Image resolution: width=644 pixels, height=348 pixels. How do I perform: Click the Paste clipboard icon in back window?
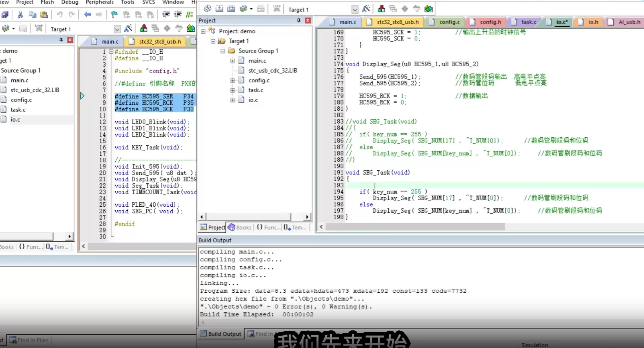click(44, 15)
